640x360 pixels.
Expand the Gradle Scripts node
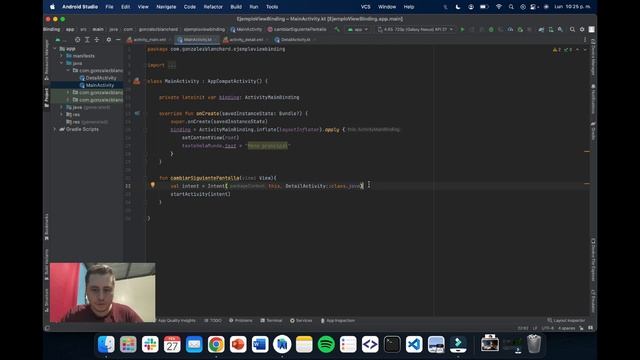tap(55, 129)
